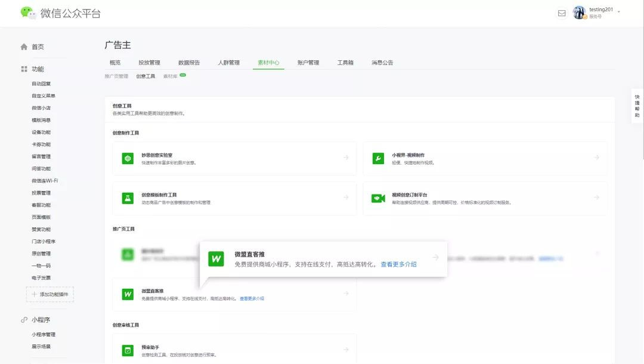Go to 首页 in the sidebar
644x364 pixels.
tap(38, 47)
